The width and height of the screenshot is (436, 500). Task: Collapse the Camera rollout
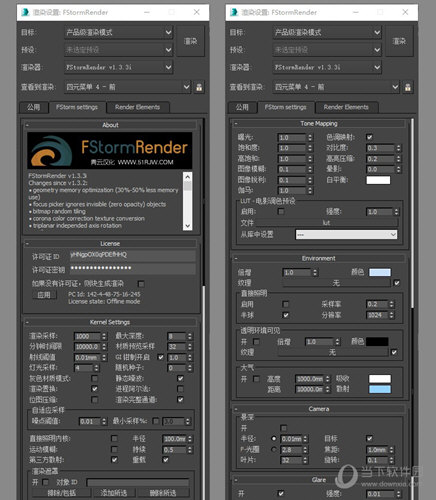click(x=319, y=409)
